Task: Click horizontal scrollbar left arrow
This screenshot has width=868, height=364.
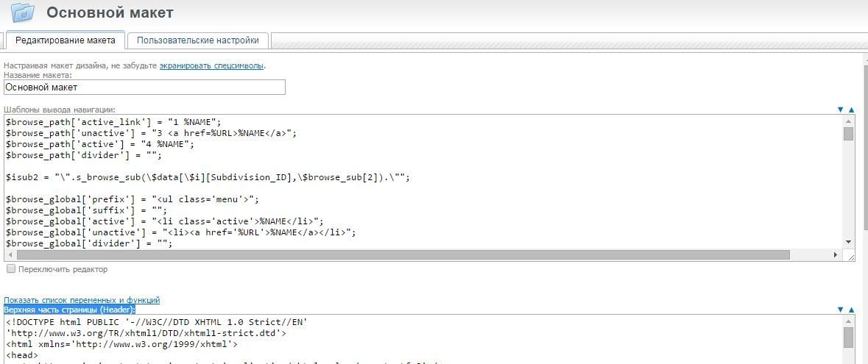Action: pos(10,254)
